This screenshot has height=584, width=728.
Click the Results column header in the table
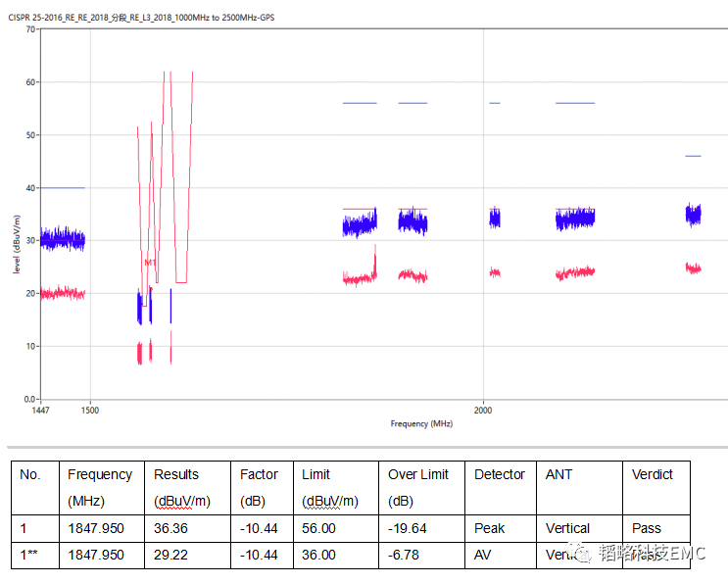point(176,474)
